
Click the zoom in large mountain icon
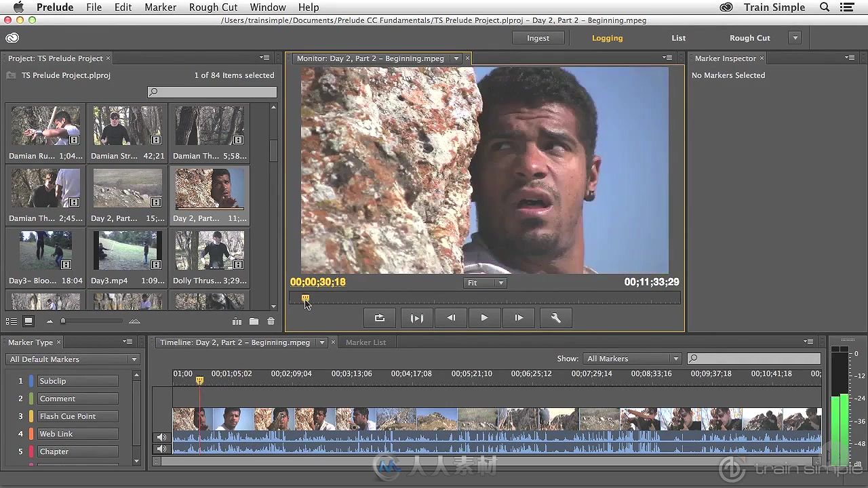click(x=134, y=321)
